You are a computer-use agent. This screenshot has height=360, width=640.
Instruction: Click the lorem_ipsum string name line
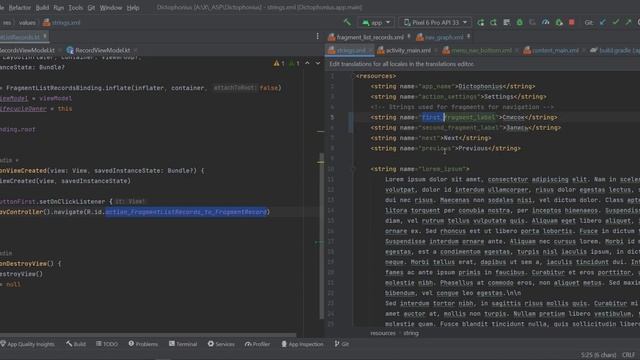pos(420,169)
